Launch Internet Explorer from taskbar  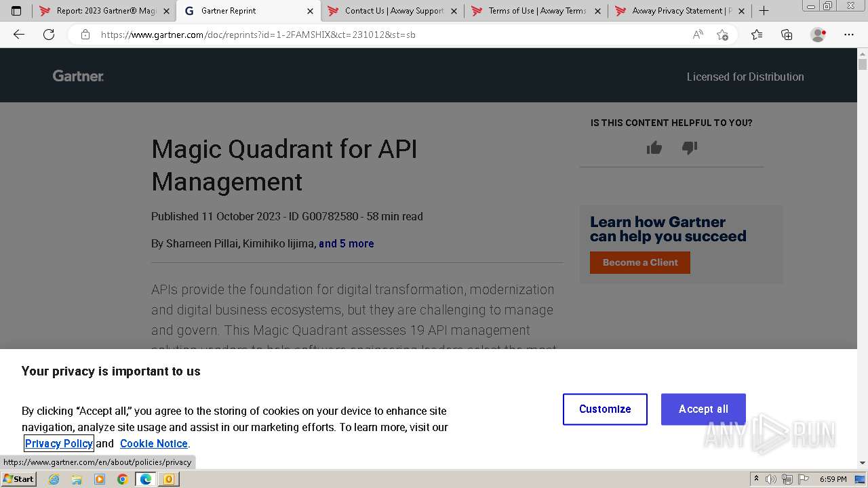[54, 479]
